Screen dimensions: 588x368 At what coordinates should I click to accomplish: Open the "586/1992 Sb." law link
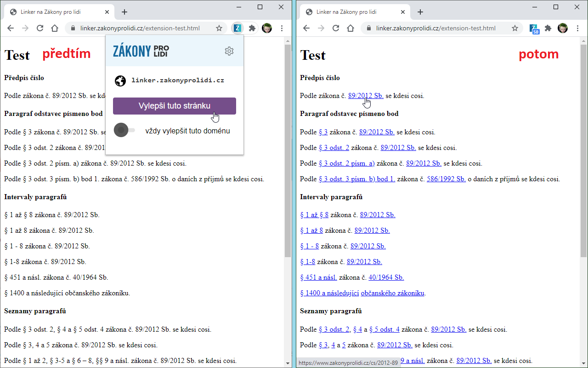pyautogui.click(x=446, y=178)
